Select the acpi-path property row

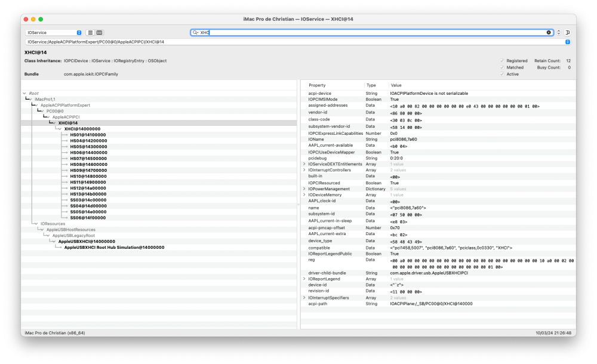pos(438,304)
